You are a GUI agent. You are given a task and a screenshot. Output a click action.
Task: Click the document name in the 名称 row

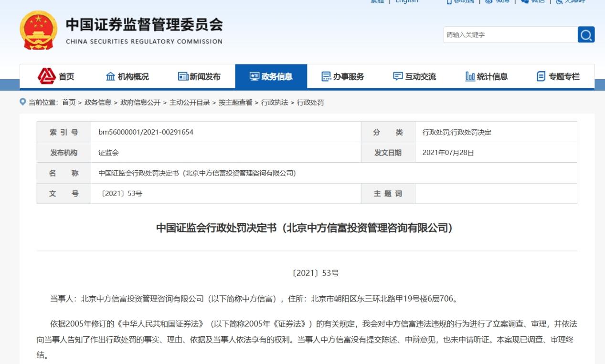(197, 173)
